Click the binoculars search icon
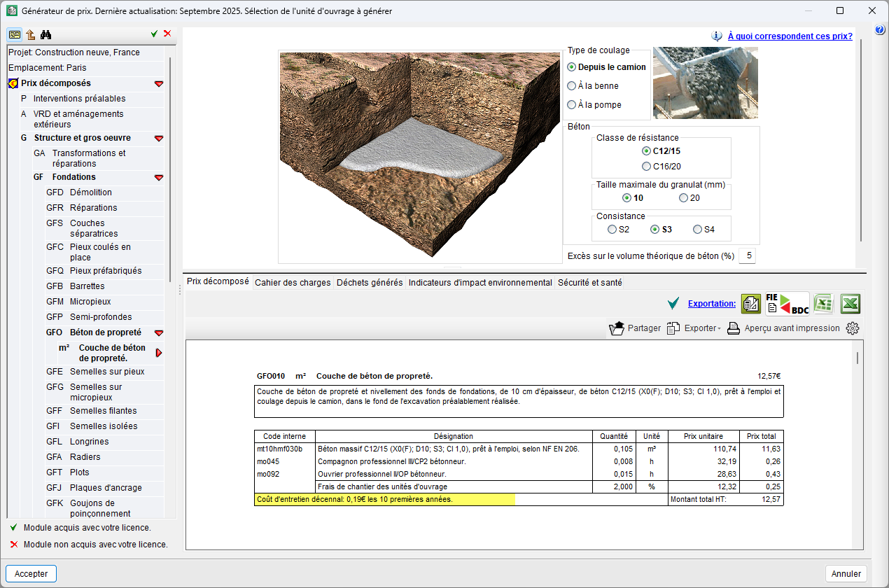 click(x=46, y=34)
